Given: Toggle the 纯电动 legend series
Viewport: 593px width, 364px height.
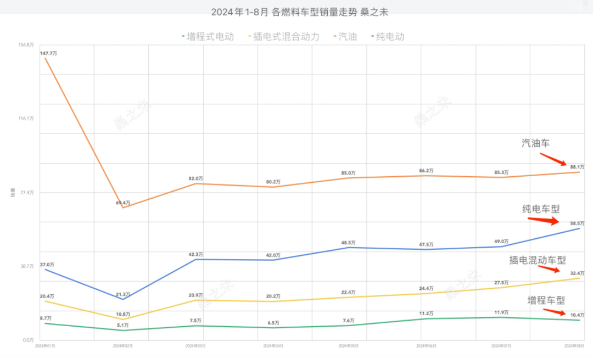Looking at the screenshot, I should coord(389,37).
